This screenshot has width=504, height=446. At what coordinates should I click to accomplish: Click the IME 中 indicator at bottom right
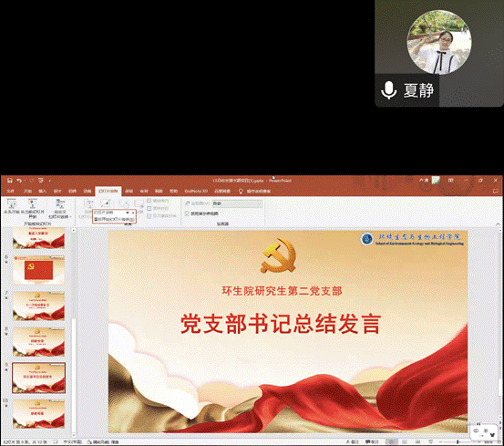pos(476,430)
